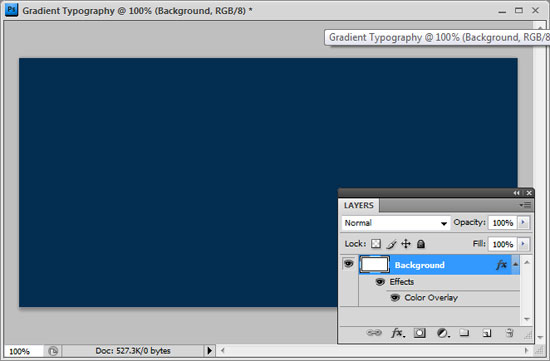Open the add layer style fx menu
Image resolution: width=550 pixels, height=361 pixels.
click(x=398, y=333)
